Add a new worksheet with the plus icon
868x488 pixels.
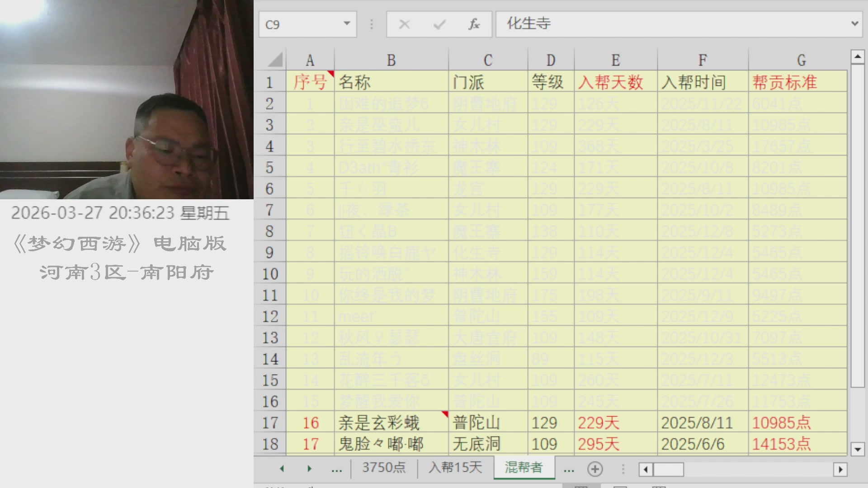tap(596, 469)
